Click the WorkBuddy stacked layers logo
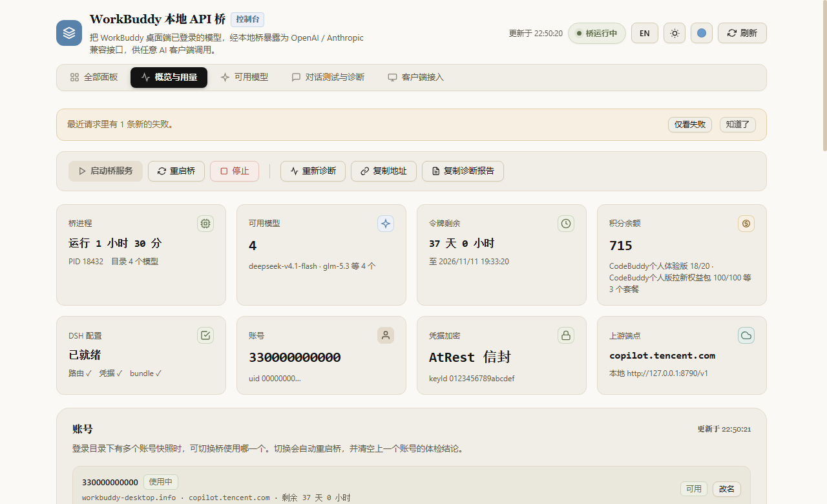 click(x=69, y=33)
